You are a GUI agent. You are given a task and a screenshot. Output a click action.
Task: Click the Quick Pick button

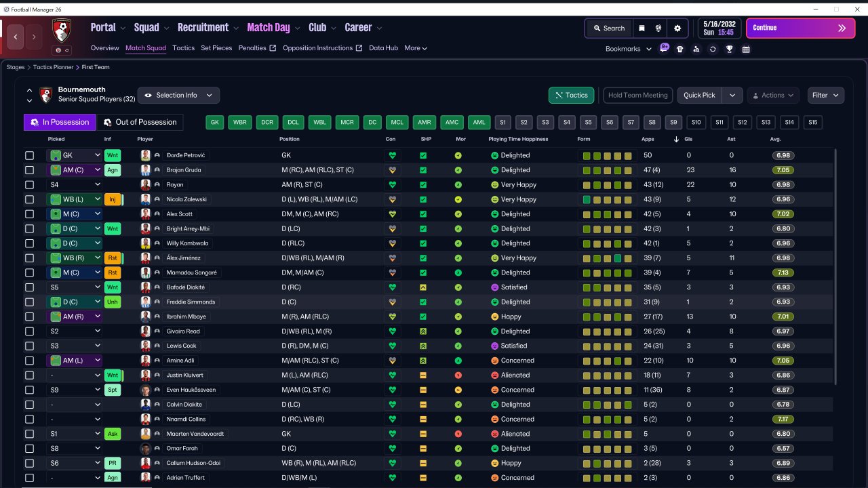click(x=699, y=96)
